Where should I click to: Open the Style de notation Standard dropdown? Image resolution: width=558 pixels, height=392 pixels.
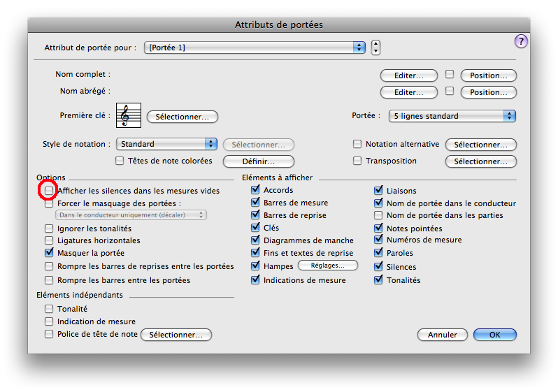tap(166, 144)
